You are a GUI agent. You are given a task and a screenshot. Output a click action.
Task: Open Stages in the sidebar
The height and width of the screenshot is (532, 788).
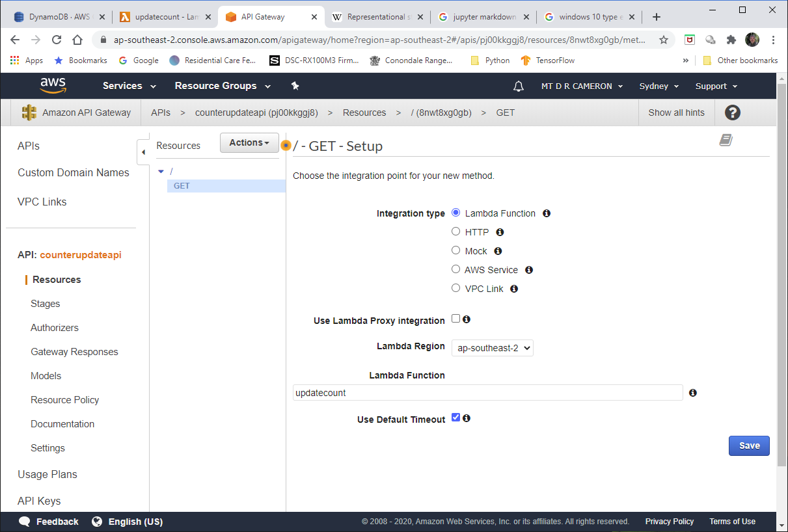(x=46, y=304)
